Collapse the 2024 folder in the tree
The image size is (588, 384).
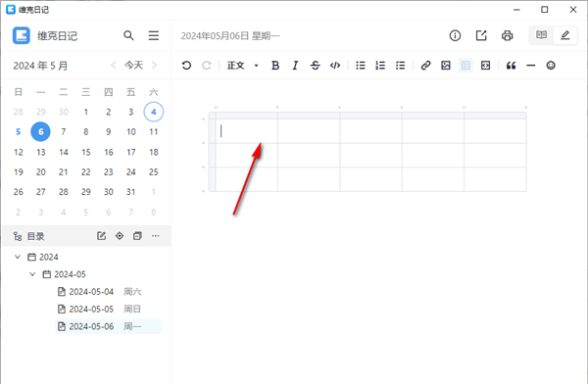point(18,257)
